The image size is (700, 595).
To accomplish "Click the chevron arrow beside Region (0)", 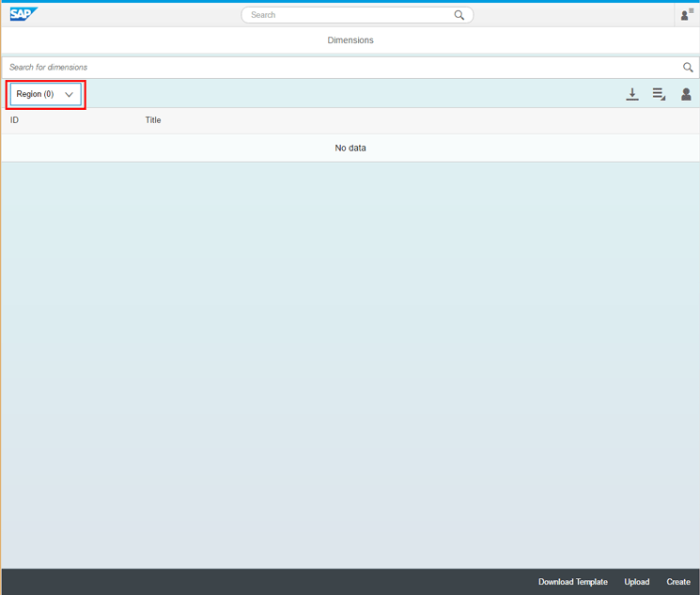I will (x=69, y=95).
